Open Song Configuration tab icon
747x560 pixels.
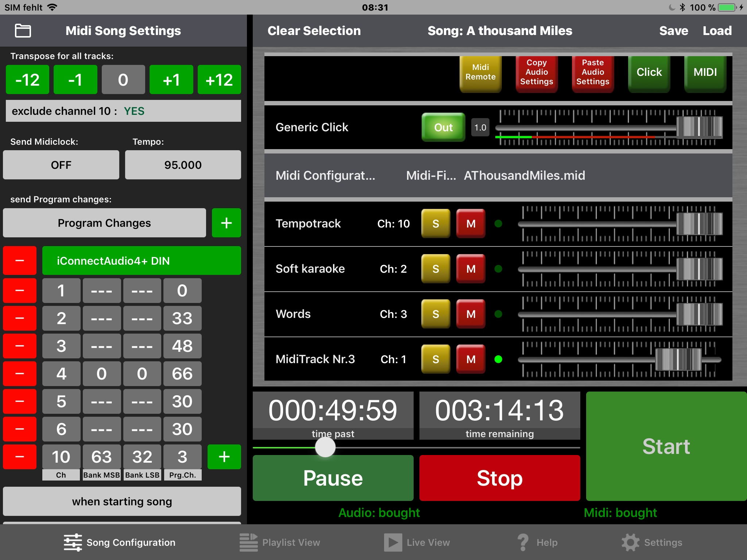tap(73, 542)
